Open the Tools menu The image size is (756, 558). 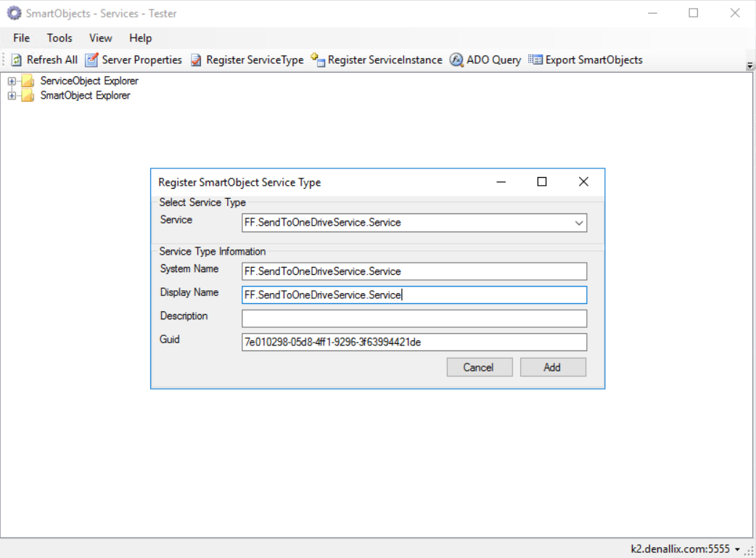[x=59, y=38]
